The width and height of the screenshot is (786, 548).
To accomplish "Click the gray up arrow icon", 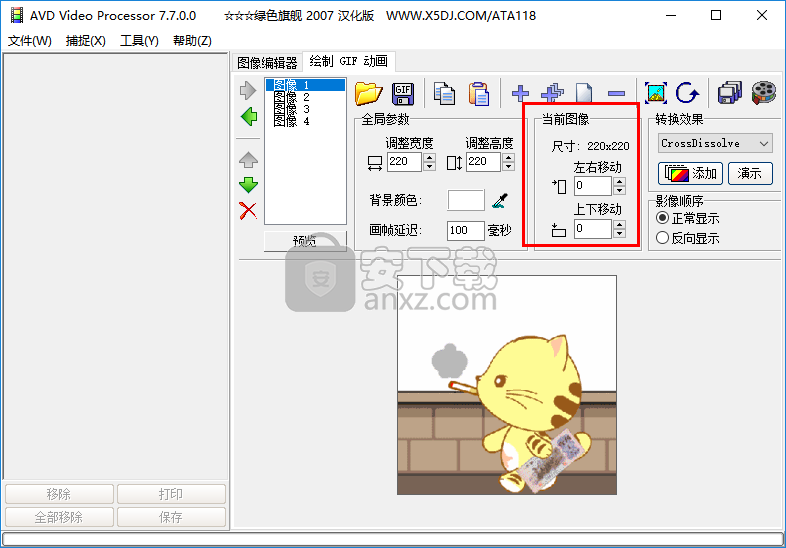I will click(248, 160).
